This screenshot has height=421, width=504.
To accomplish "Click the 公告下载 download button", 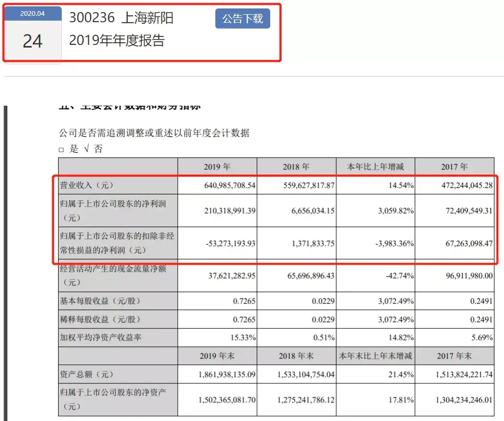I will tap(243, 18).
